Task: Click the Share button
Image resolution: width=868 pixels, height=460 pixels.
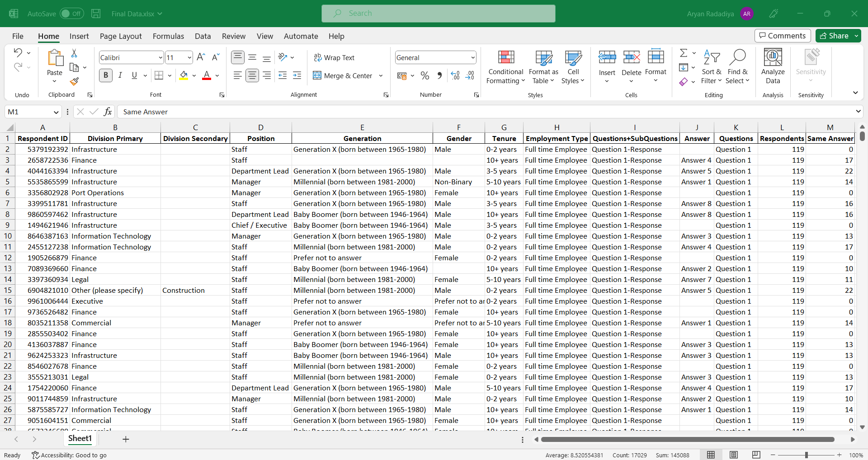Action: (x=834, y=36)
